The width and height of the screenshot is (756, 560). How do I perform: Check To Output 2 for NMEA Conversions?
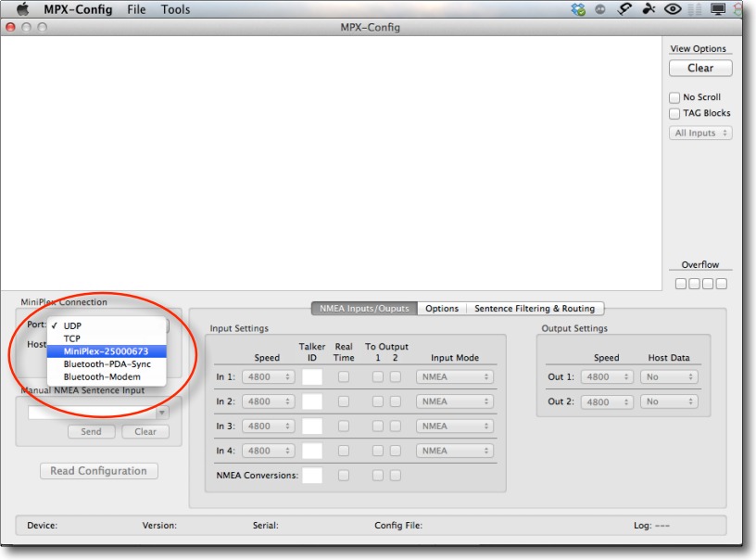(396, 475)
